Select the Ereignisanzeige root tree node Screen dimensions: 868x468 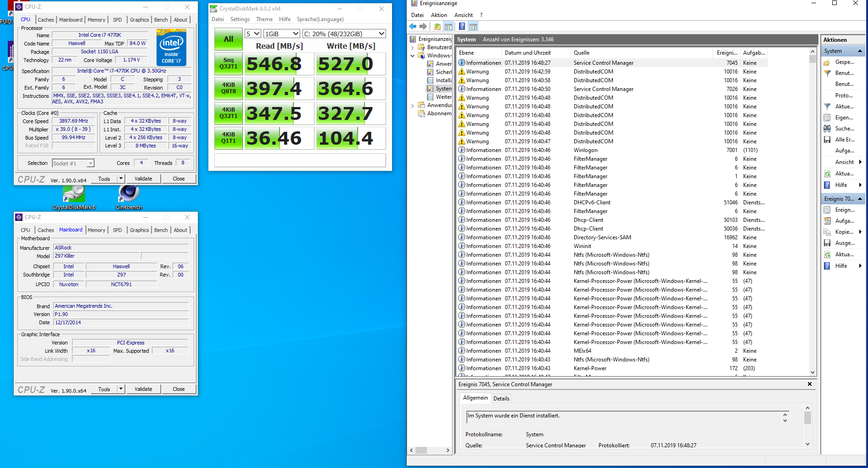[x=431, y=39]
